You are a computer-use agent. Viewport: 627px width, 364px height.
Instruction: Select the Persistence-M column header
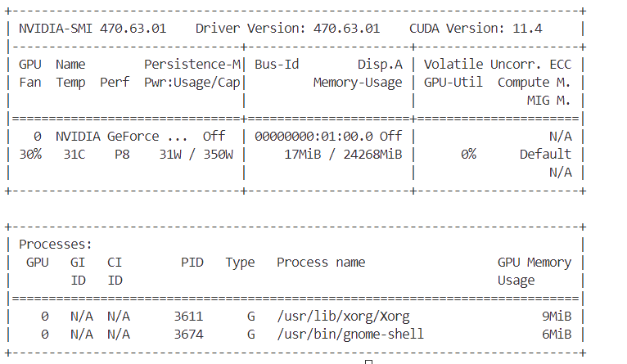click(x=192, y=64)
